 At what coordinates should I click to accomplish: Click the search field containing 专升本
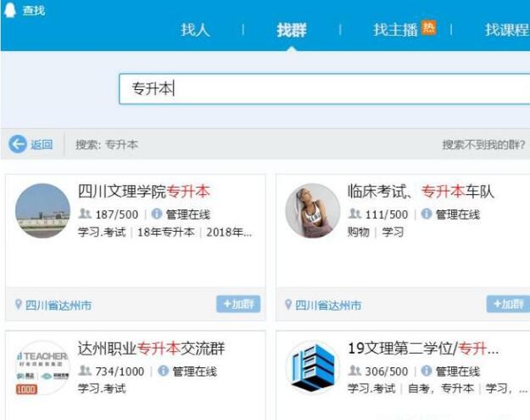(x=322, y=88)
